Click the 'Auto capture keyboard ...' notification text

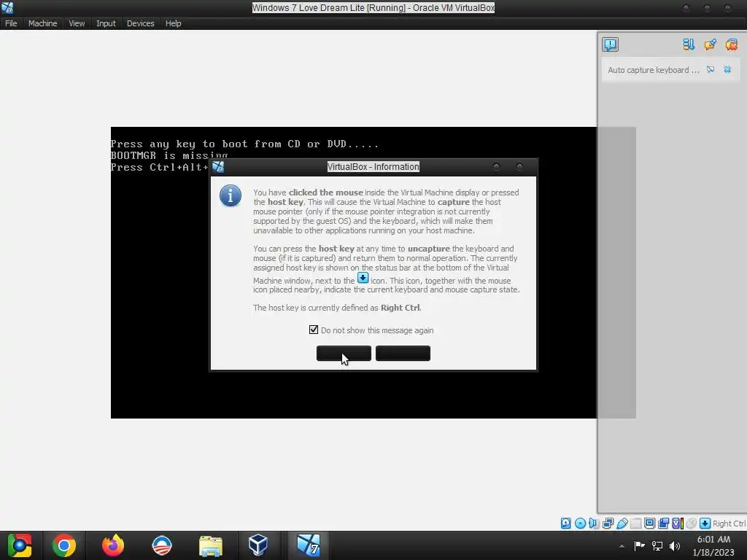[653, 70]
